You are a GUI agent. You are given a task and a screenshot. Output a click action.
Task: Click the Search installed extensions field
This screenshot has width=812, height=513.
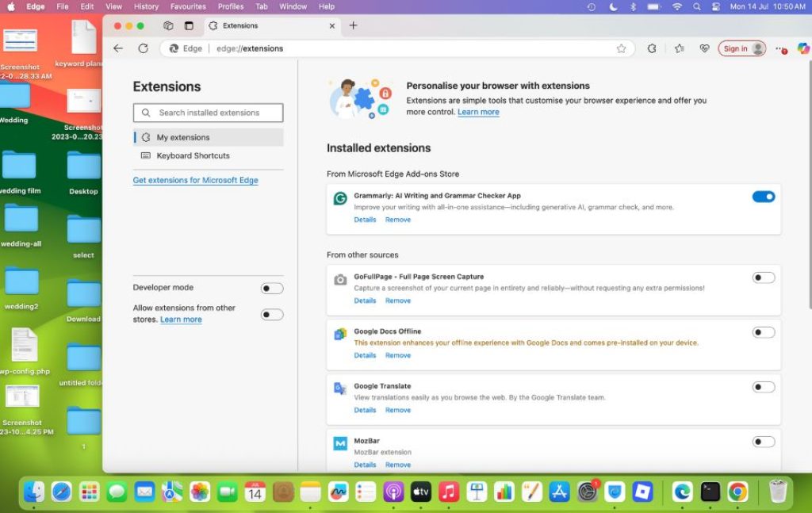(x=209, y=113)
